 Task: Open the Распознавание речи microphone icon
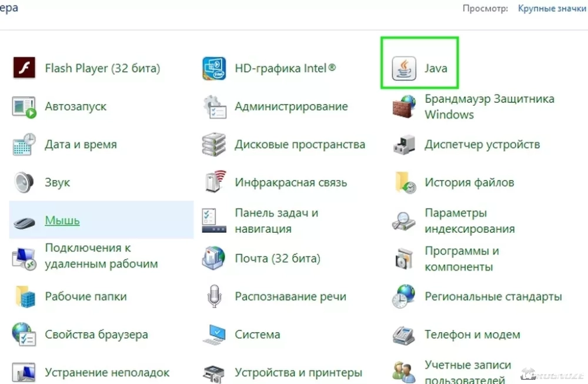(215, 296)
